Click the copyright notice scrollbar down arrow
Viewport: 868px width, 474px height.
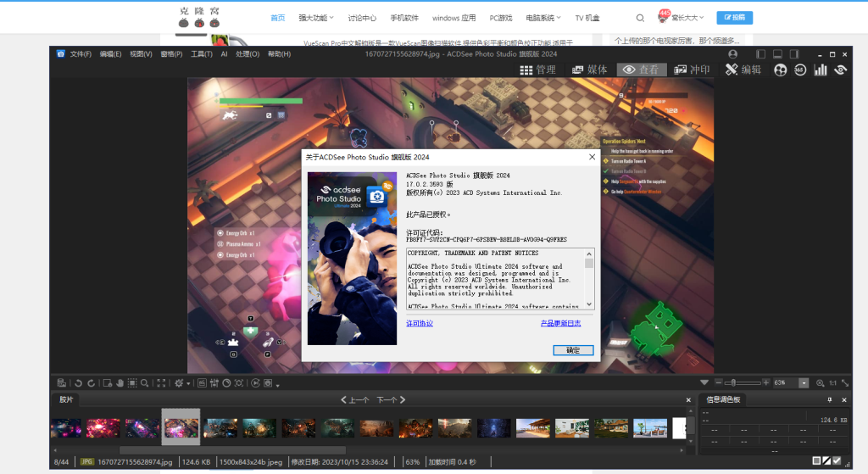[590, 304]
